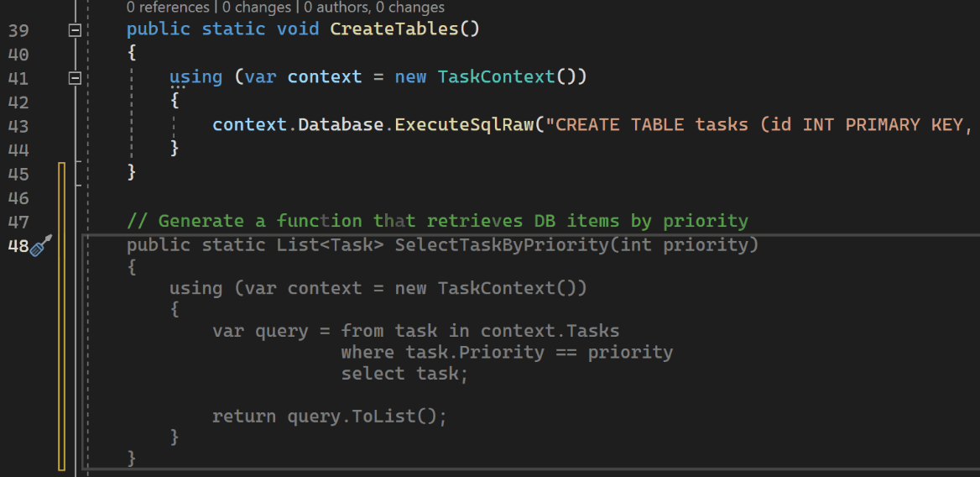Click line number 39 in the gutter

(18, 31)
